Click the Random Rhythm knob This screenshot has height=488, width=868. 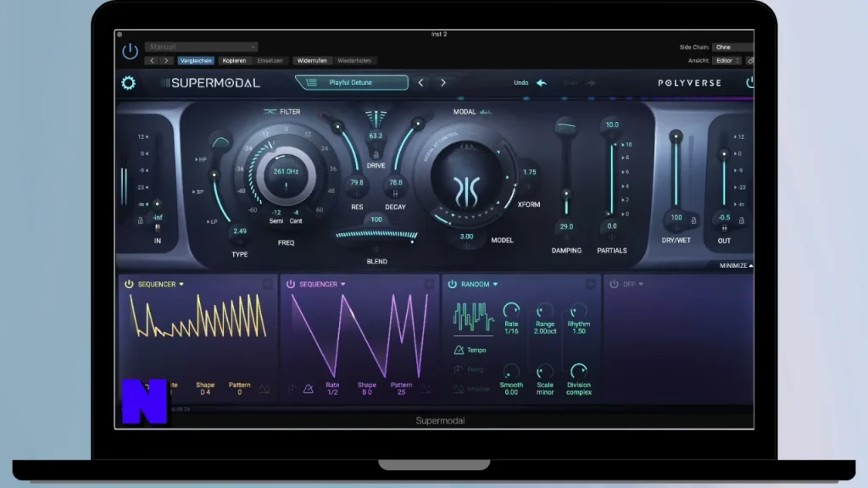[578, 310]
